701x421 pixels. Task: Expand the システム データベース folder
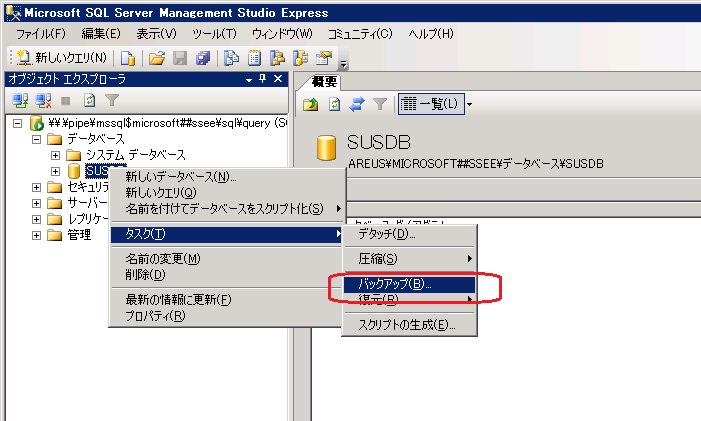[x=55, y=155]
